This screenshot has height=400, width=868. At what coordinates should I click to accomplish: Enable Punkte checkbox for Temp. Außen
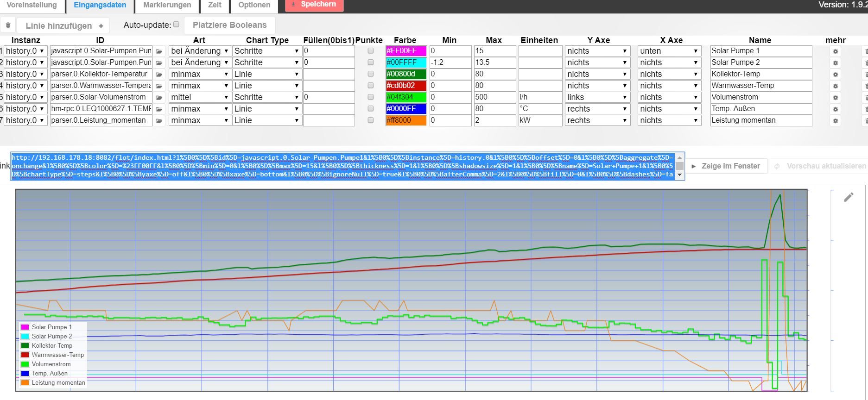click(370, 108)
